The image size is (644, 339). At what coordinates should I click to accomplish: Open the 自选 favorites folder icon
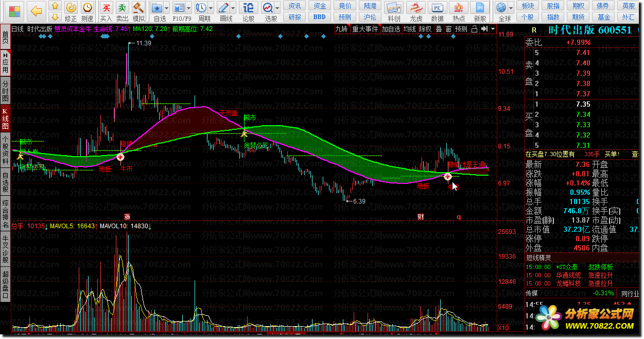point(158,8)
